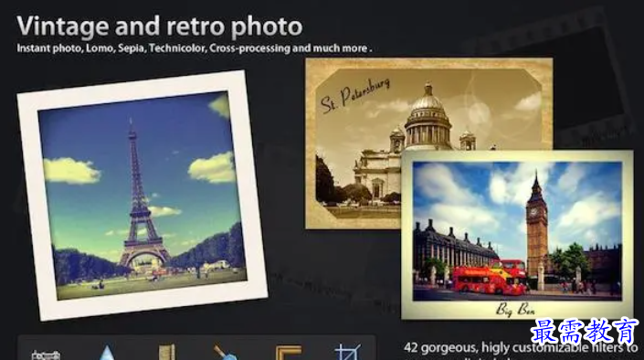644x360 pixels.
Task: Click the 'Instant photo, Lomo, Sepia' subtitle
Action: 194,48
